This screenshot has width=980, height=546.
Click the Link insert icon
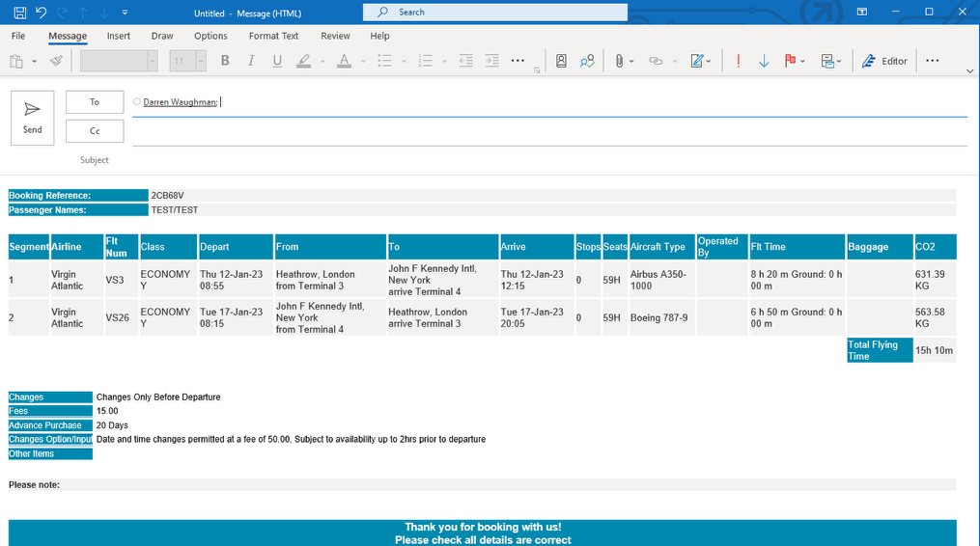pyautogui.click(x=656, y=61)
